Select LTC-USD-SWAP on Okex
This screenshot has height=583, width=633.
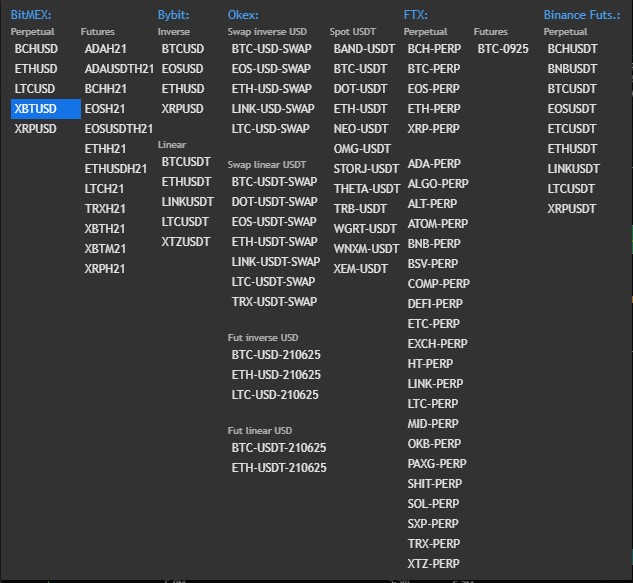pyautogui.click(x=270, y=129)
